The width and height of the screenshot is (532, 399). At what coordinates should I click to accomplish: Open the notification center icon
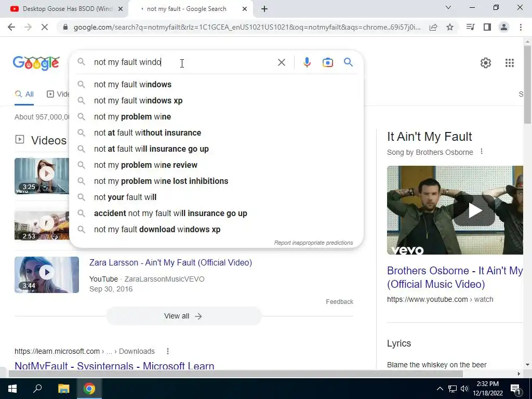click(x=515, y=389)
